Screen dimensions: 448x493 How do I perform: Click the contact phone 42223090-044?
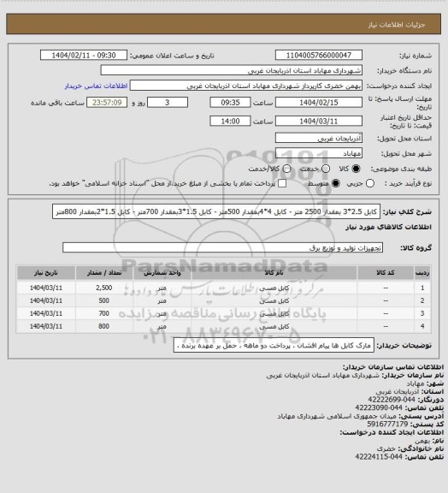(379, 407)
